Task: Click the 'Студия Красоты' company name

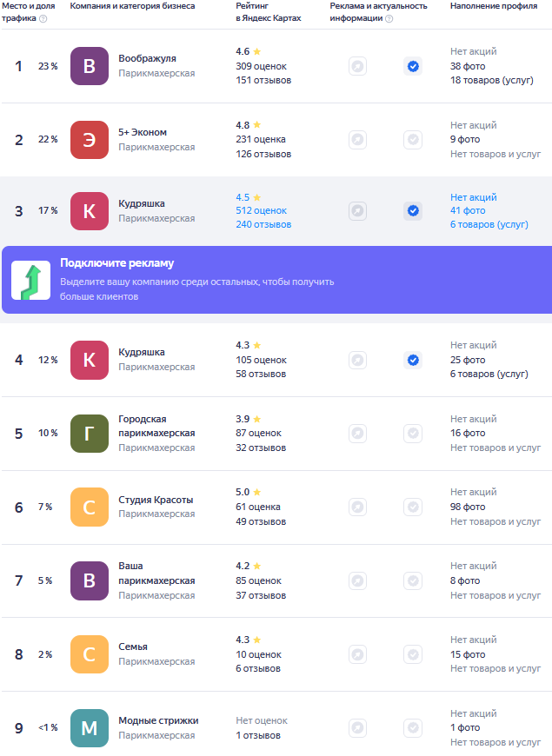Action: click(x=156, y=500)
